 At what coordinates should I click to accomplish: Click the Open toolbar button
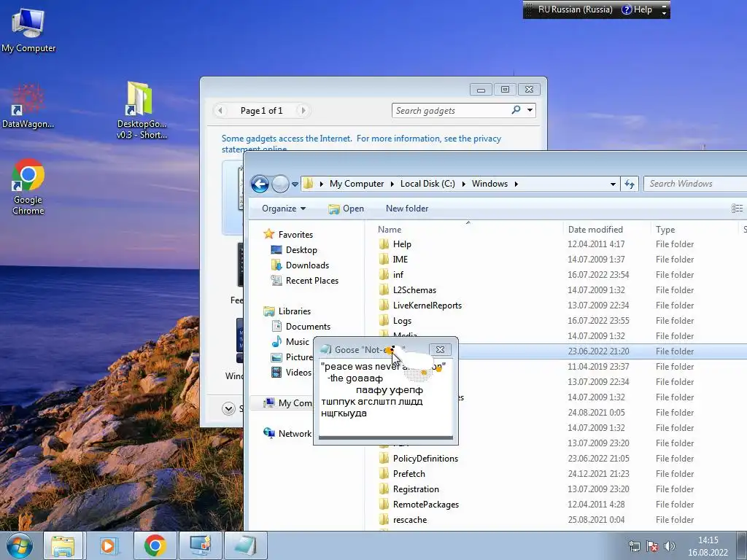point(347,209)
